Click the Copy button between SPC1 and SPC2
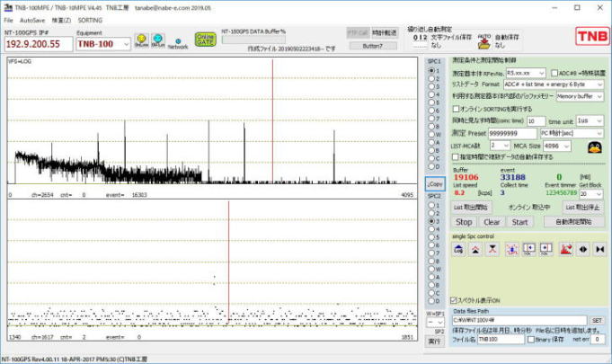Viewport: 612px width, 364px height. [435, 184]
